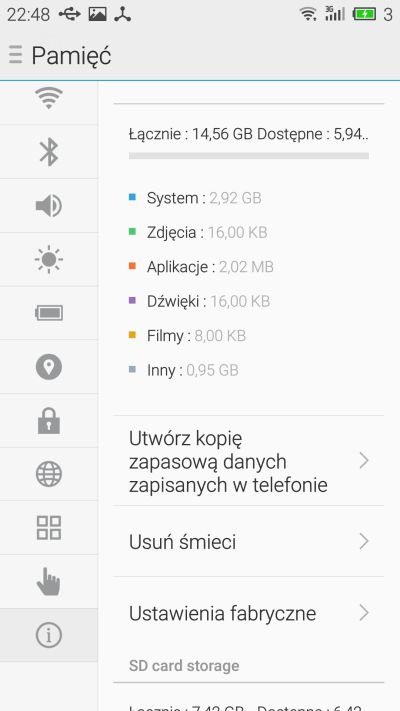Open Ustawienia fabryczne chevron

pos(364,613)
